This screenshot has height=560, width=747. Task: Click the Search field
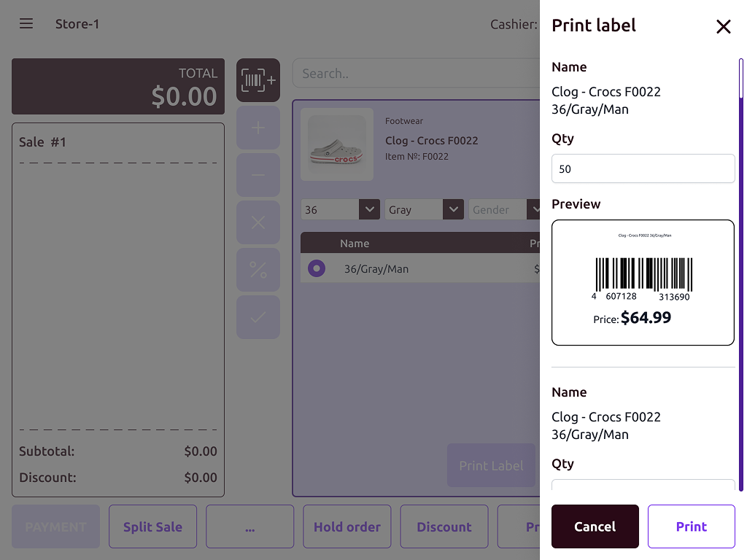click(x=416, y=73)
